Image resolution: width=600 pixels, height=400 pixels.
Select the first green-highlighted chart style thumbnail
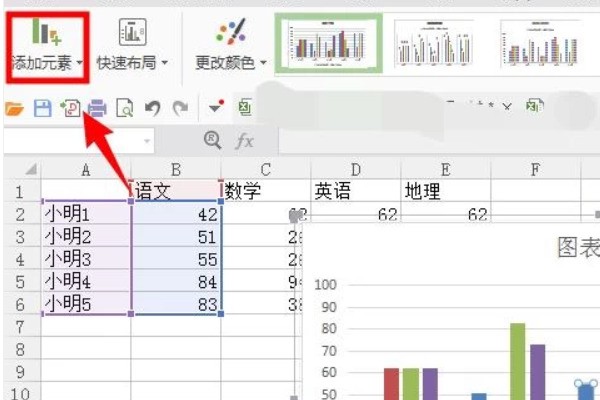(328, 43)
